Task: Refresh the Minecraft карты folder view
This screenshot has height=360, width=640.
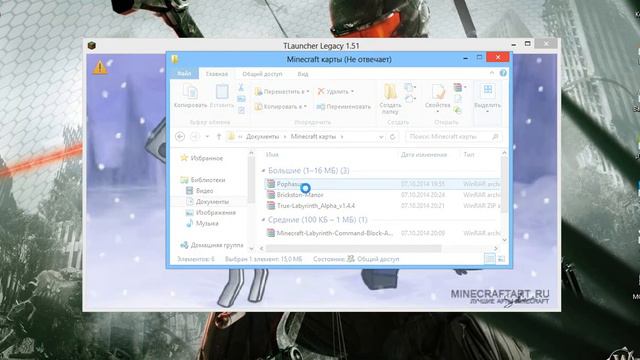Action: 393,137
